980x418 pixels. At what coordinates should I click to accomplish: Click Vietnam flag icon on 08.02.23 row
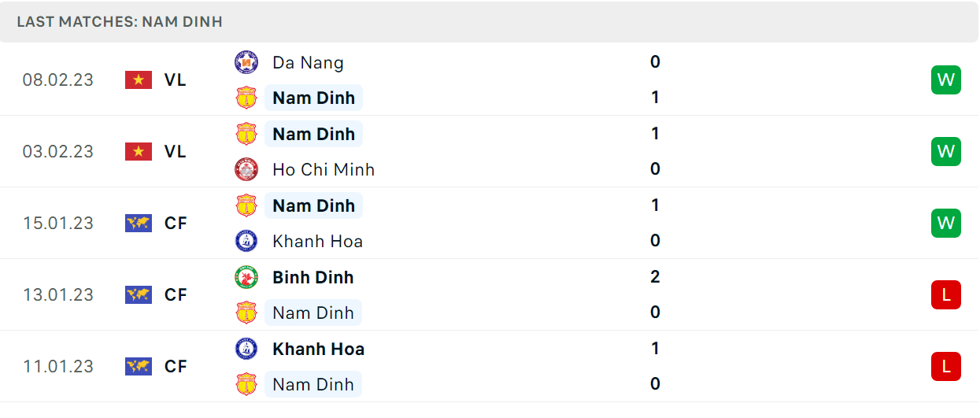pos(139,80)
